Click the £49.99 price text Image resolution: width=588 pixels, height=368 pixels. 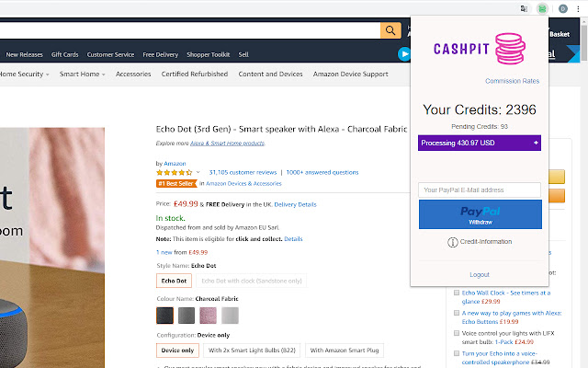pos(186,204)
